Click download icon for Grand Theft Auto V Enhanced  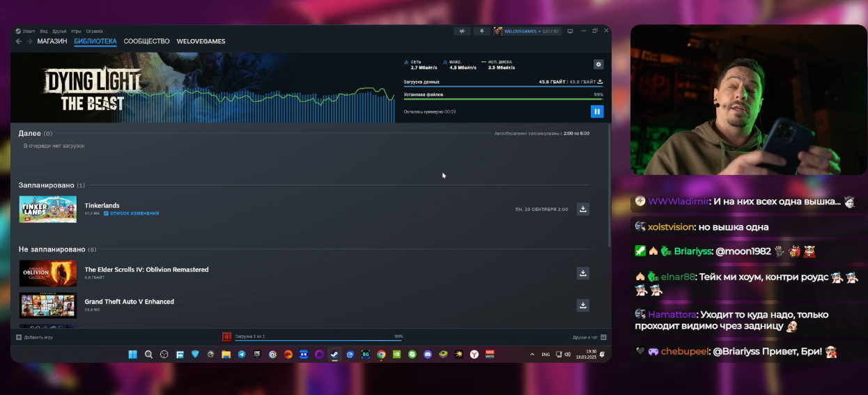pos(583,305)
